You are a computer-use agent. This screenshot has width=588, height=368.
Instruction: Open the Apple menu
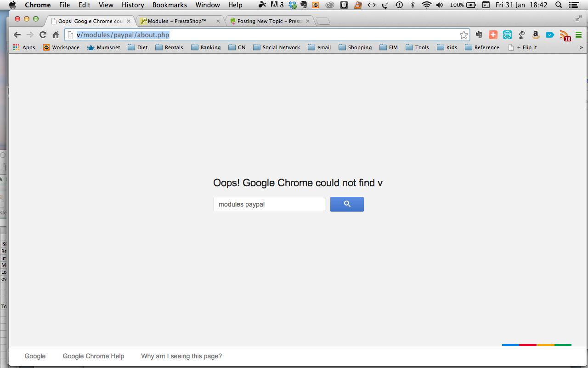(x=12, y=5)
